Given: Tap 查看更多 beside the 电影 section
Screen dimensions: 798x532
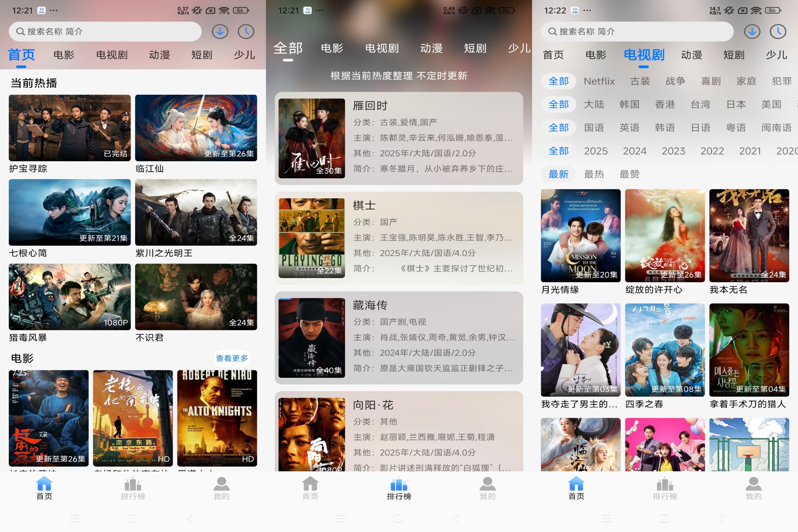Looking at the screenshot, I should tap(232, 358).
